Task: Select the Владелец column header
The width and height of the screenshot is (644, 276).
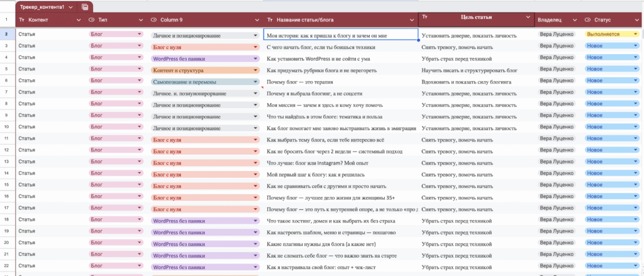Action: coord(553,20)
